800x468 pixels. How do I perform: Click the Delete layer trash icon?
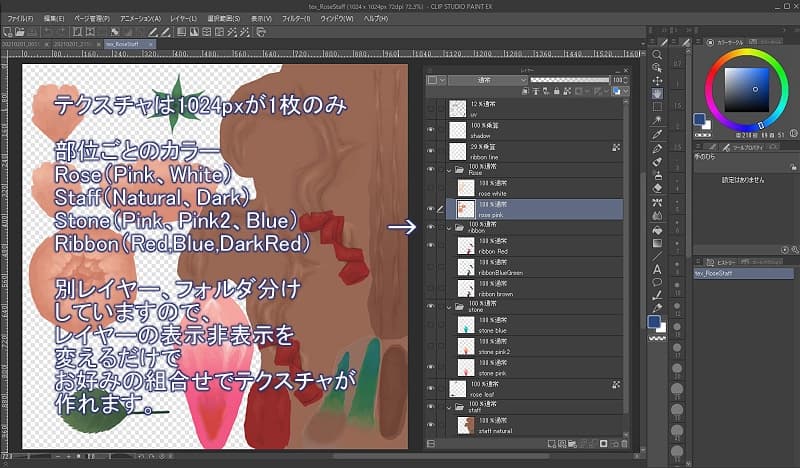click(624, 444)
